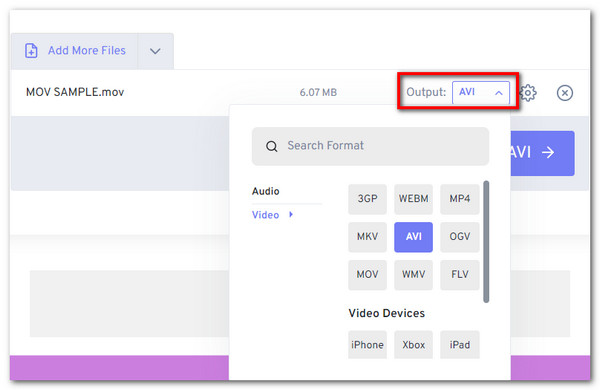Remove MOV SAMPLE.mov with the X icon
600x390 pixels.
pyautogui.click(x=565, y=93)
